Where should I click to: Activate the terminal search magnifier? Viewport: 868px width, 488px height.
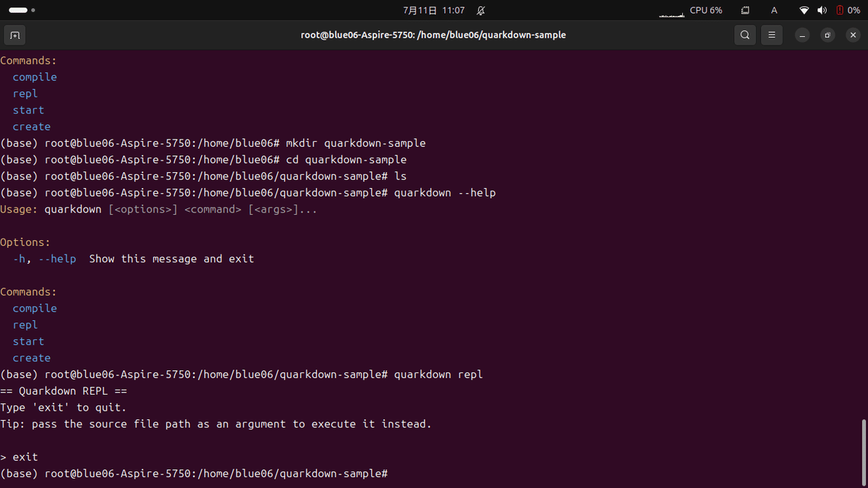[745, 34]
